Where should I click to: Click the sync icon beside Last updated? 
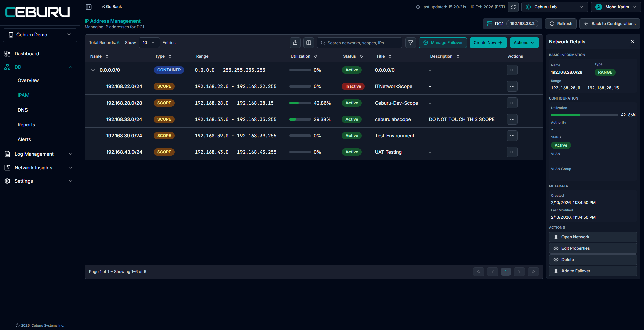point(513,7)
